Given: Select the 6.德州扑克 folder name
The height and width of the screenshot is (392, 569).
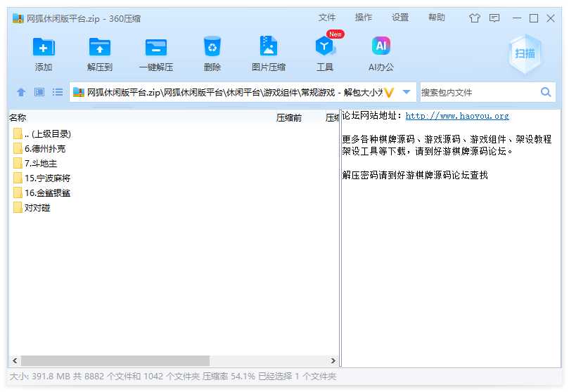Looking at the screenshot, I should (45, 149).
